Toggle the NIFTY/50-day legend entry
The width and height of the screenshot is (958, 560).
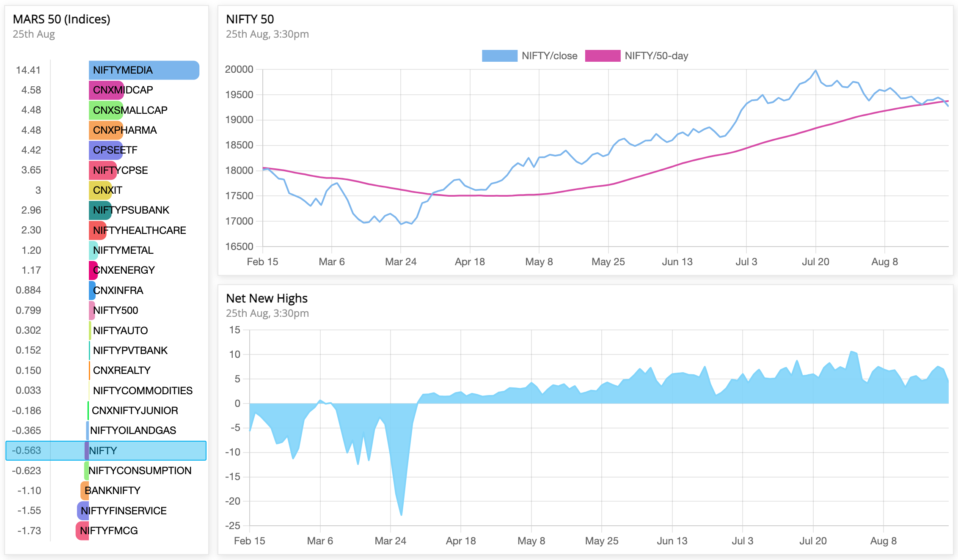click(636, 56)
